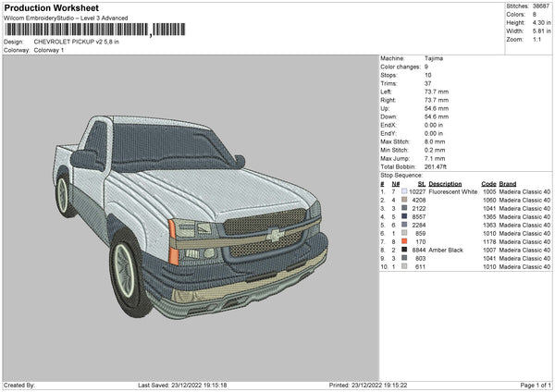Click the Amber Black description
Image resolution: width=555 pixels, height=392 pixels.
pos(446,250)
